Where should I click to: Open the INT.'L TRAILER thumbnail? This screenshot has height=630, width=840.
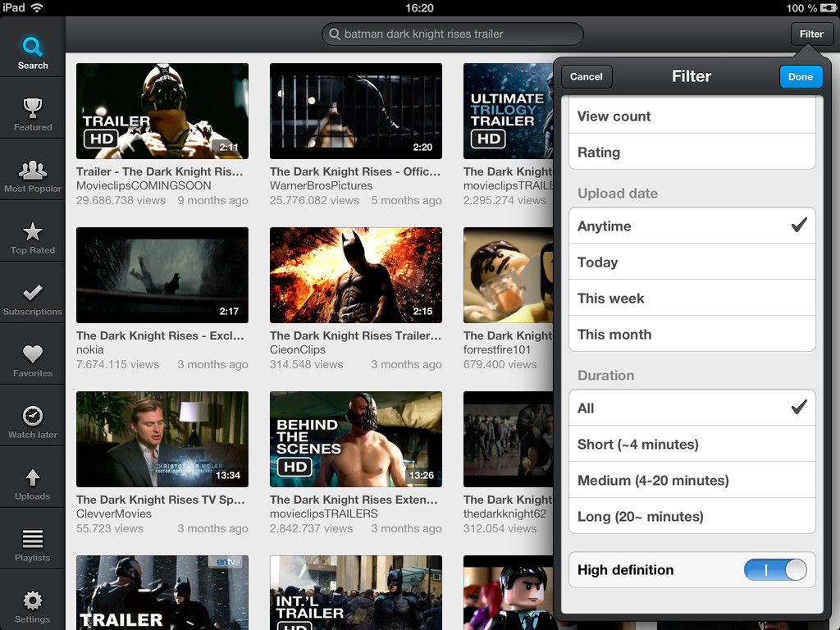point(356,592)
